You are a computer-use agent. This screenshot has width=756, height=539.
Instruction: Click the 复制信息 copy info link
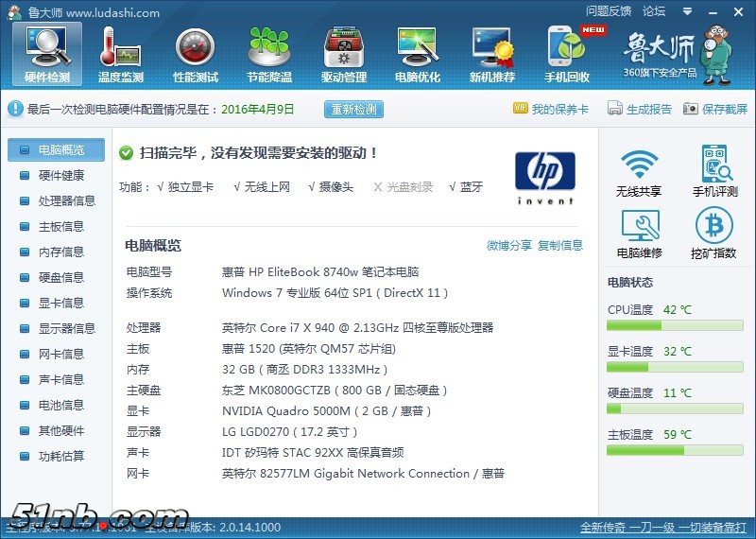click(560, 246)
